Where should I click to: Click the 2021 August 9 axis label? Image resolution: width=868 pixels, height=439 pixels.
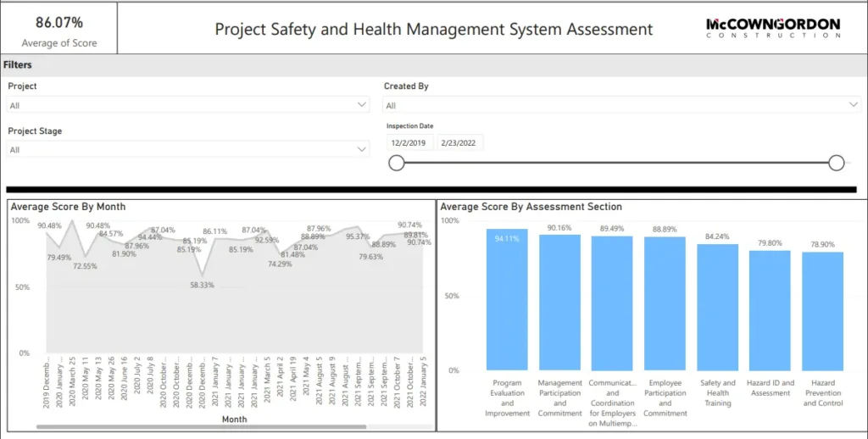click(x=331, y=382)
